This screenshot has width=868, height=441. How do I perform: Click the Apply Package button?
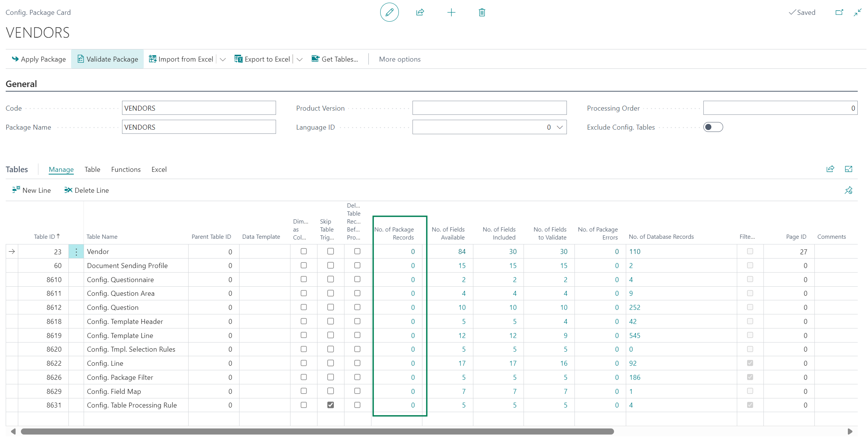[39, 59]
